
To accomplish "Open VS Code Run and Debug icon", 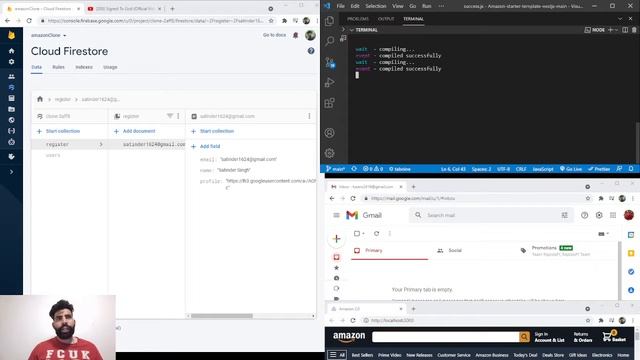I will click(329, 82).
